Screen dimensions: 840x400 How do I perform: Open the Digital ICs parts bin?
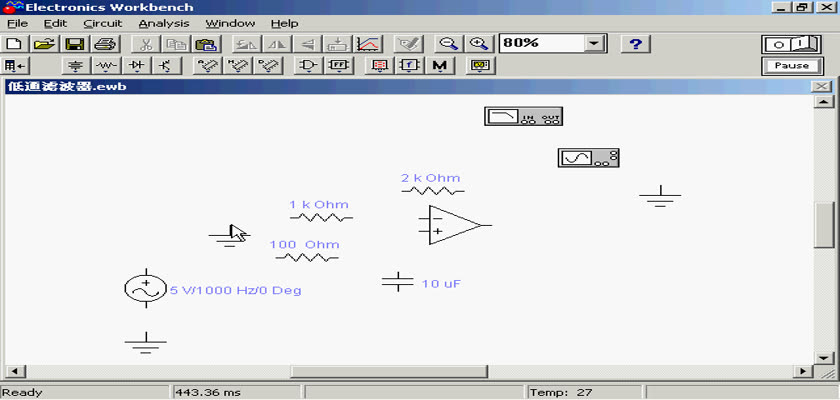pyautogui.click(x=268, y=66)
